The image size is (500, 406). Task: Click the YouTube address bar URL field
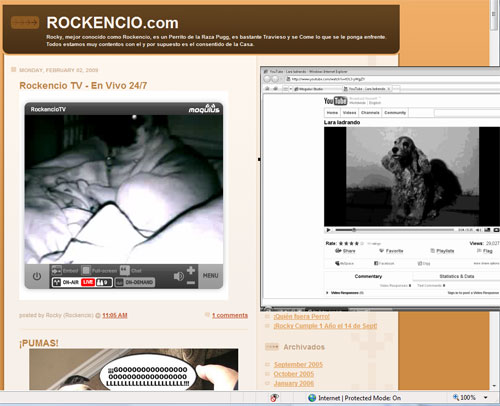(393, 79)
